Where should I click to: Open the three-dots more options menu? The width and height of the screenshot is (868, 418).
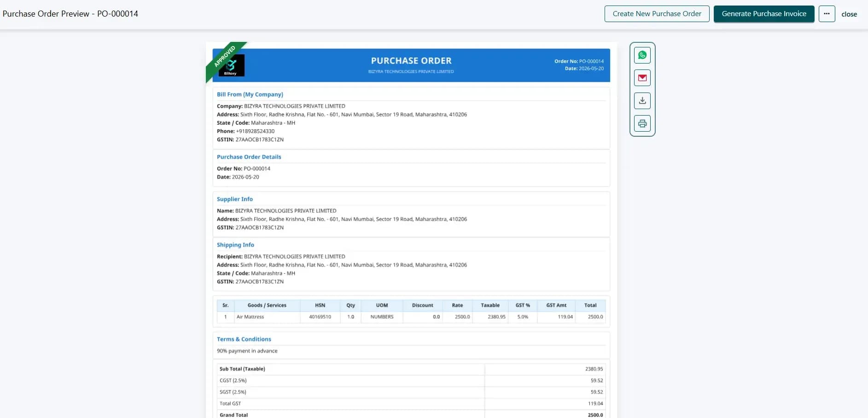tap(827, 14)
